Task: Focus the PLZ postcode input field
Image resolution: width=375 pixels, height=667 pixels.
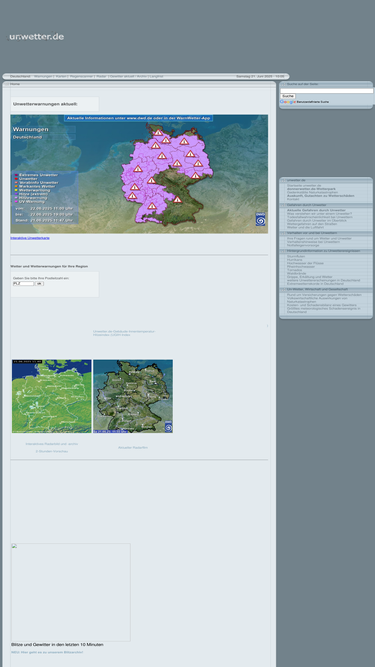Action: coord(23,283)
